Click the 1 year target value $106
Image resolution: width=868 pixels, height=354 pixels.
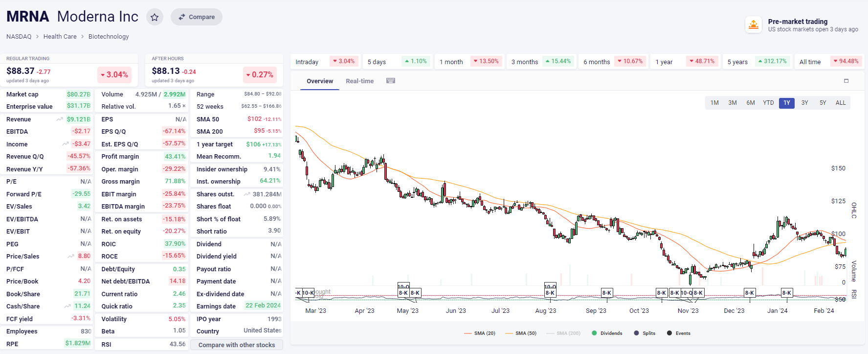253,144
